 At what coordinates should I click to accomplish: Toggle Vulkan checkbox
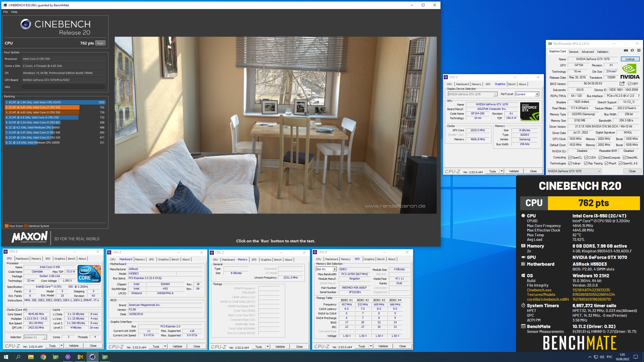pos(570,163)
